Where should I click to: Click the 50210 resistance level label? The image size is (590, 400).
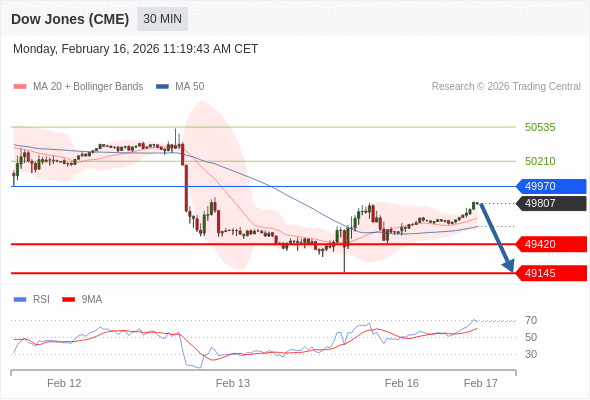(540, 161)
